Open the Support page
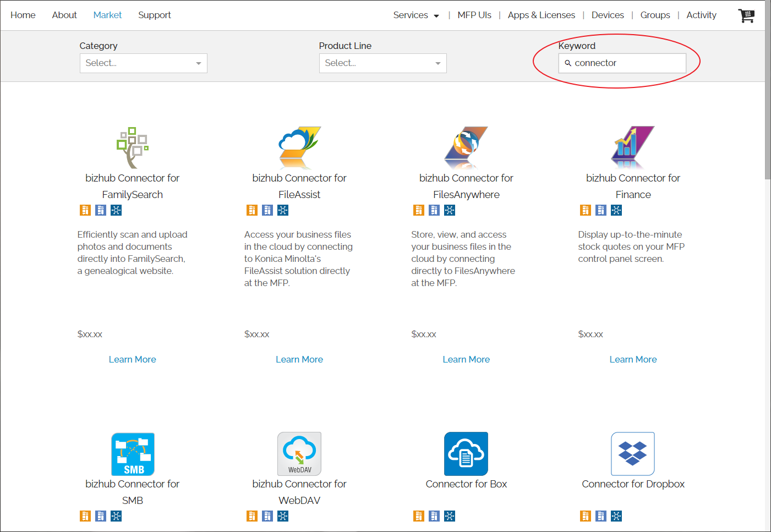The width and height of the screenshot is (771, 532). (155, 15)
